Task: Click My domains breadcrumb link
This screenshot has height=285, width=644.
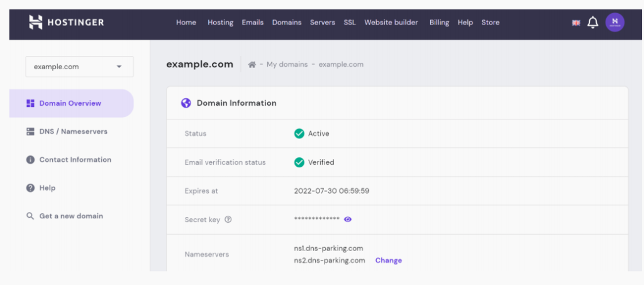Action: tap(289, 65)
